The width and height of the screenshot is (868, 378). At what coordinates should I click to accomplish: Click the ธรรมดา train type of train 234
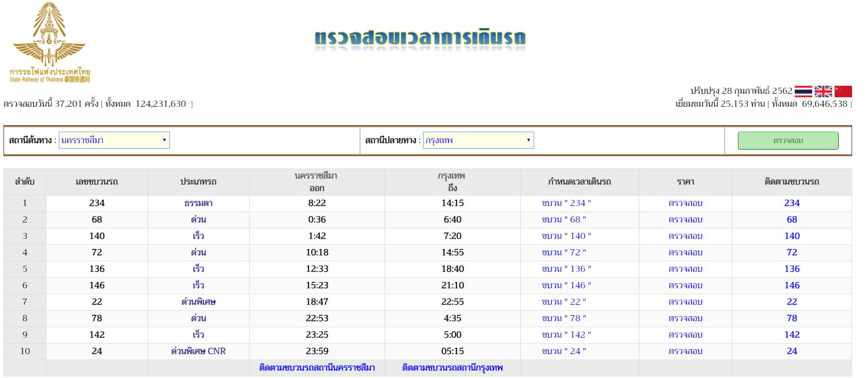(x=198, y=203)
